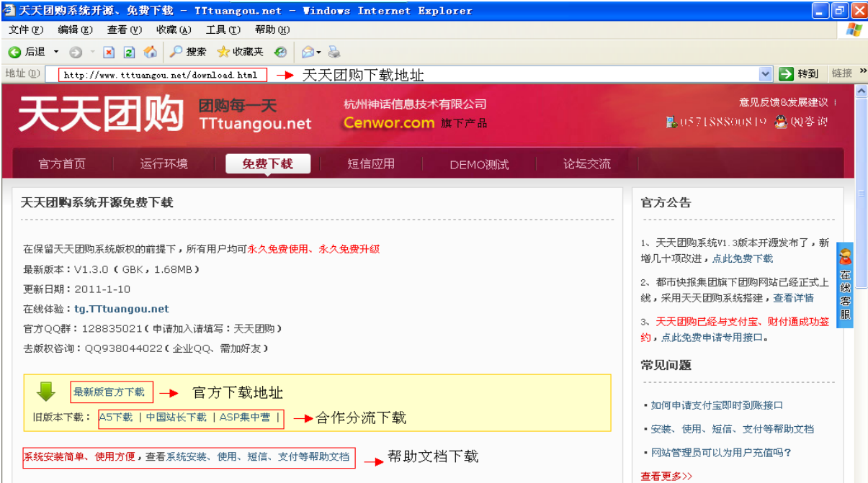Select the 免费下载 nav tab

tap(268, 163)
